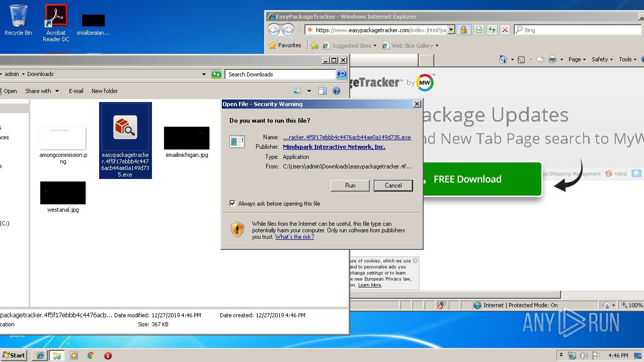Add to Favorites bar star-arrow icon
This screenshot has height=362, width=644.
[314, 46]
